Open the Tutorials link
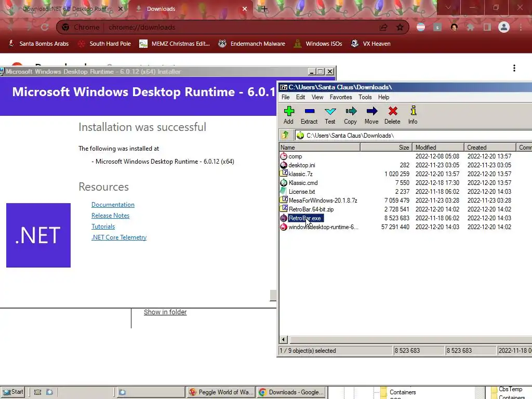Screen dimensions: 532x399 [x=103, y=227]
